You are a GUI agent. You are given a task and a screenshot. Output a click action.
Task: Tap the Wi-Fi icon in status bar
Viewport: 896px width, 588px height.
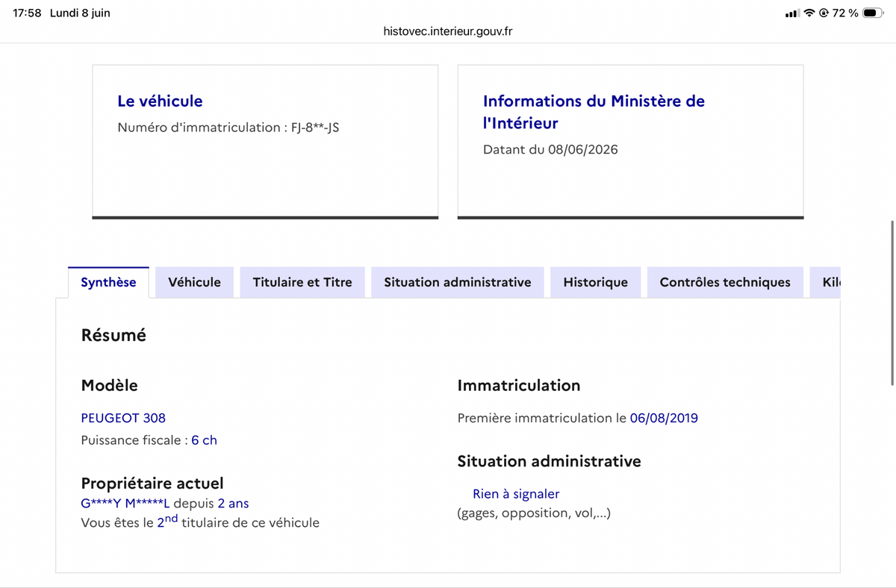(809, 13)
